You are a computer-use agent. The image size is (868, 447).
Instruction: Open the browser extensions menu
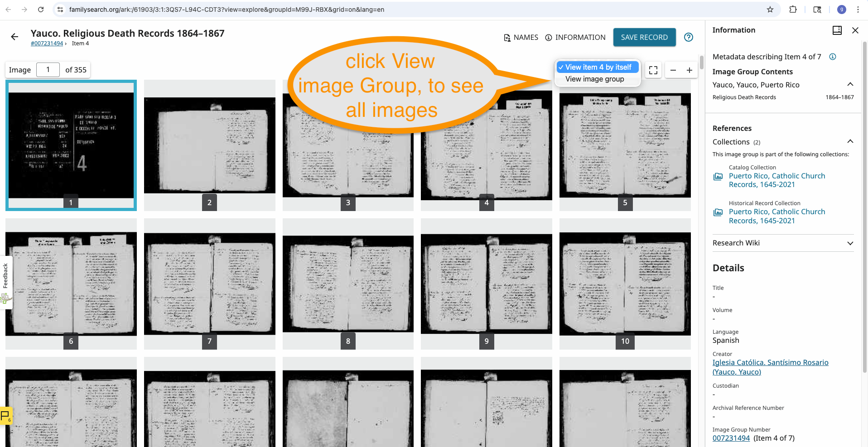[793, 10]
